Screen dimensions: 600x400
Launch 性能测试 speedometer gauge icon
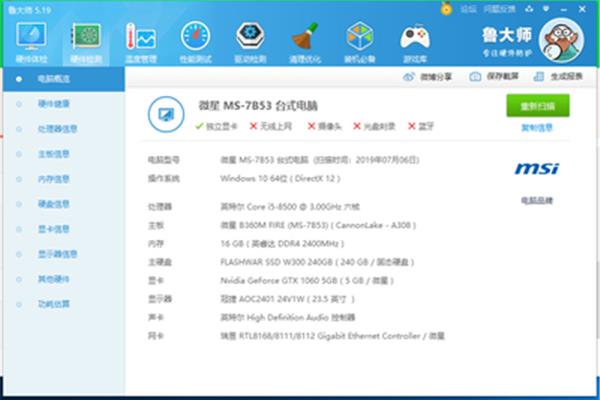click(196, 36)
